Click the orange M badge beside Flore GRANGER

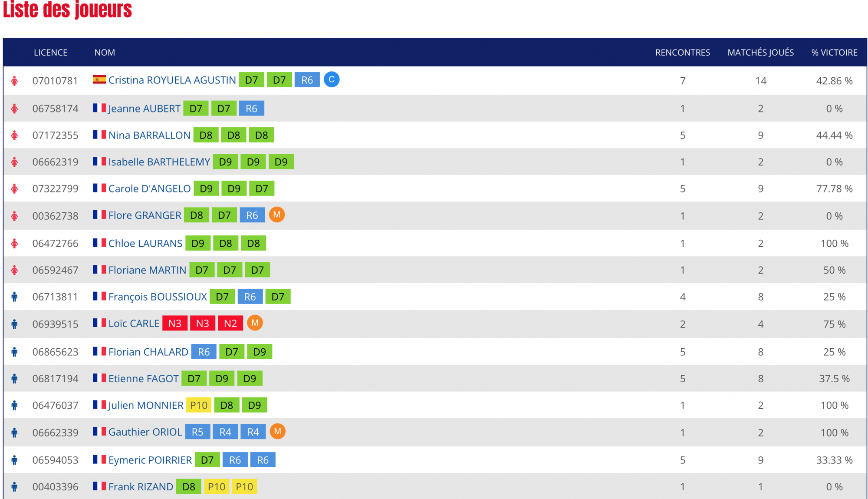coord(277,215)
